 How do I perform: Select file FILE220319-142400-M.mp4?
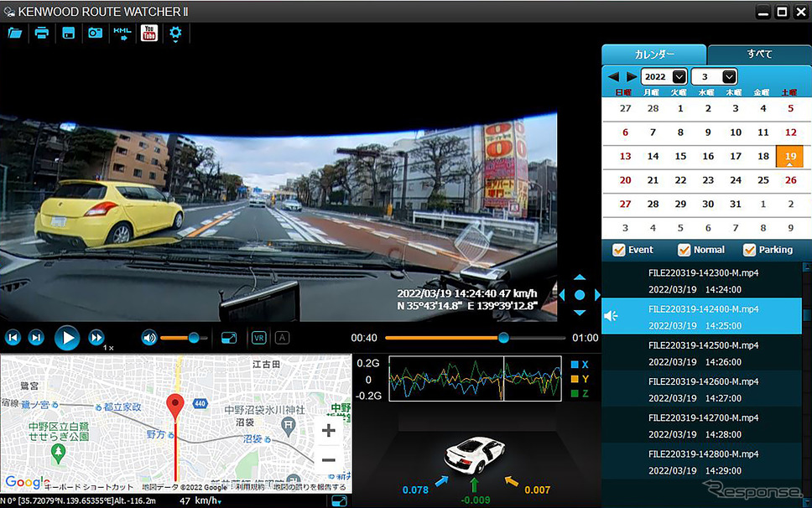pos(702,316)
